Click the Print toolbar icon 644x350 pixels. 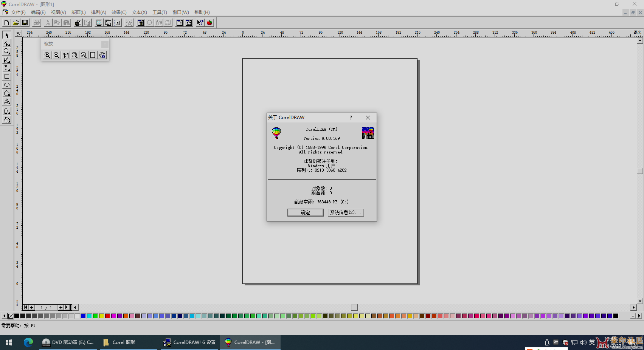(37, 23)
